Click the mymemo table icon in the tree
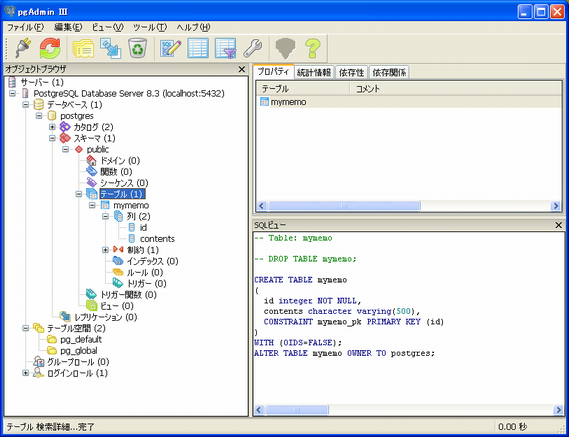The width and height of the screenshot is (569, 437). (x=105, y=205)
